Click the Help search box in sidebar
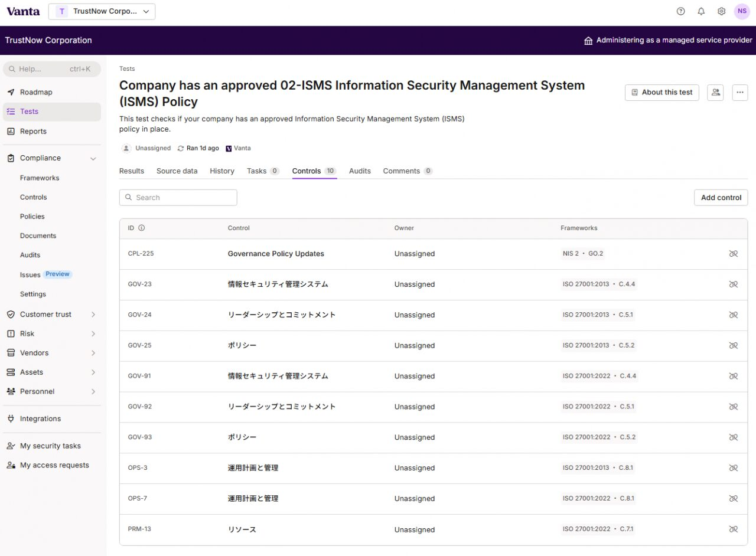 (x=52, y=69)
